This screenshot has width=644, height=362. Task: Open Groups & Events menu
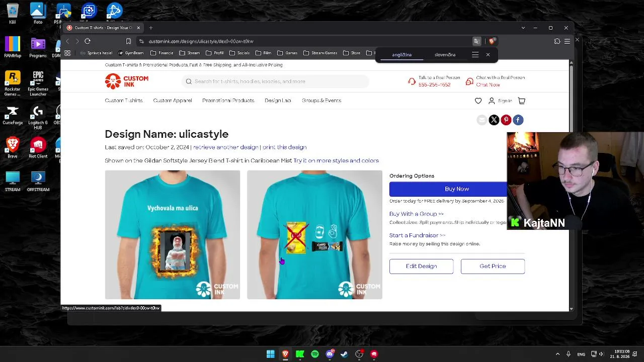click(321, 101)
